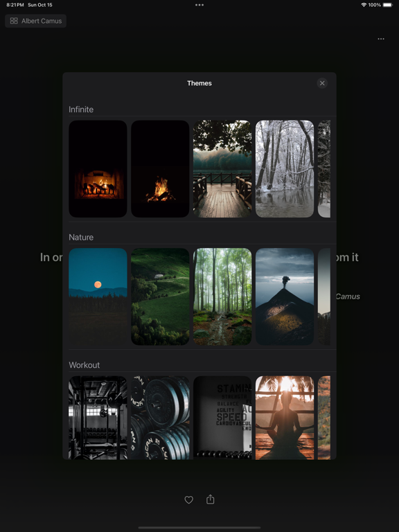
Task: Choose the smoking volcano theme
Action: click(285, 296)
